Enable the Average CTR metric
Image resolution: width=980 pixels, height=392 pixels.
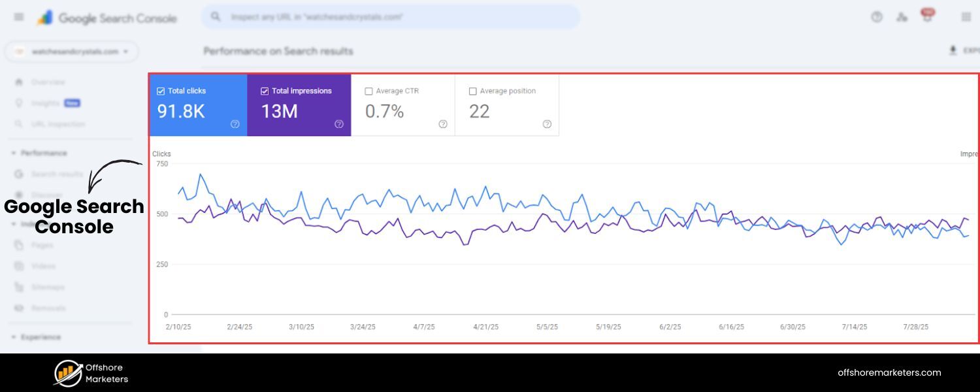(x=368, y=91)
